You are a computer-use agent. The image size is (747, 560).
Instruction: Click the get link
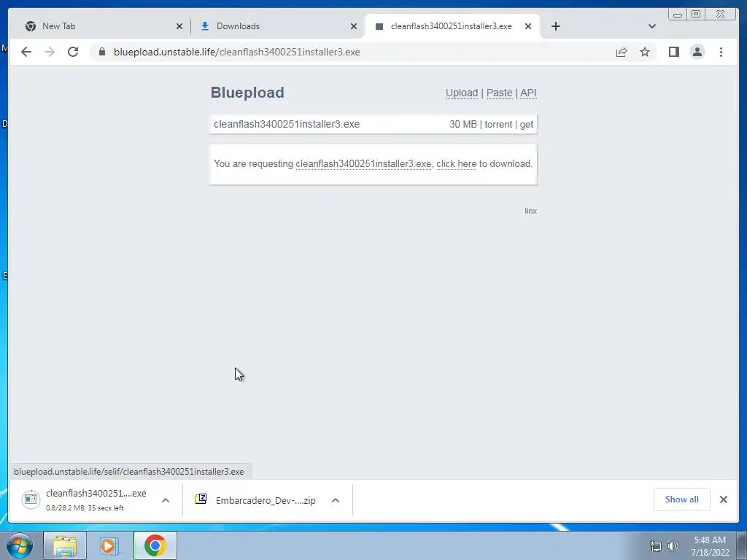click(x=527, y=124)
